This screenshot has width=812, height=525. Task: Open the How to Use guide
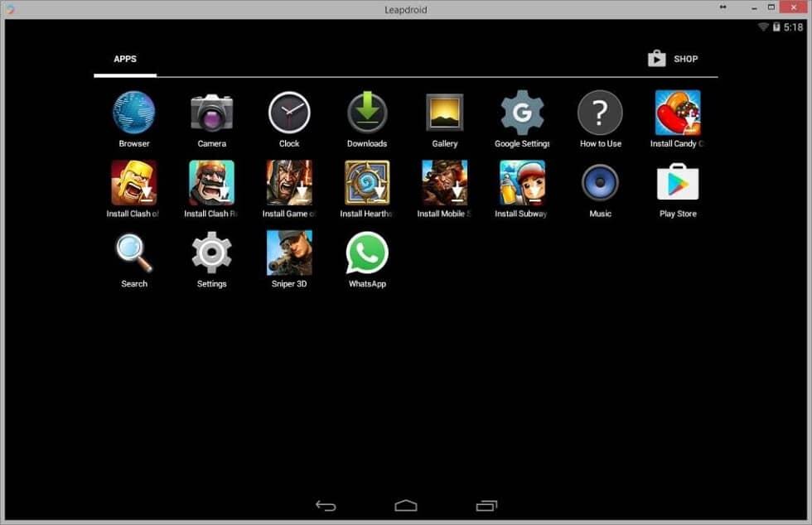tap(599, 113)
